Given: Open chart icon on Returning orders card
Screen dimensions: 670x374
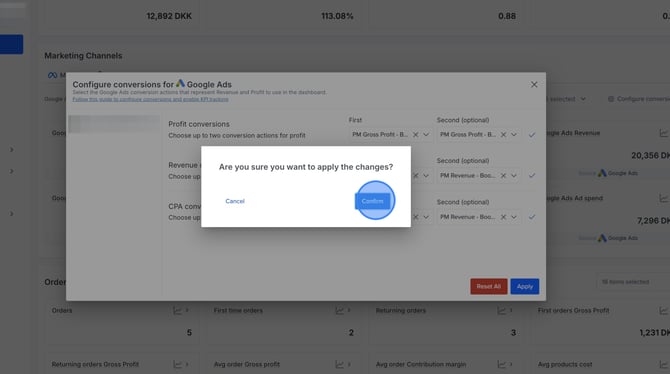Looking at the screenshot, I should click(x=501, y=311).
